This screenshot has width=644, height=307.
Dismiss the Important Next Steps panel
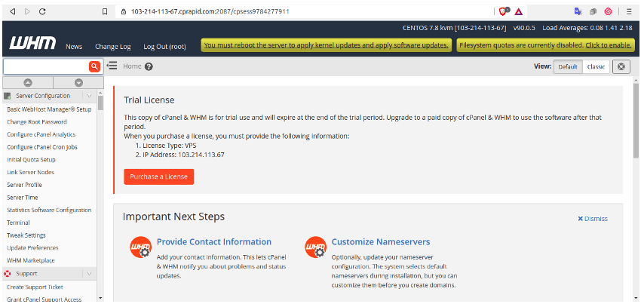pos(592,219)
